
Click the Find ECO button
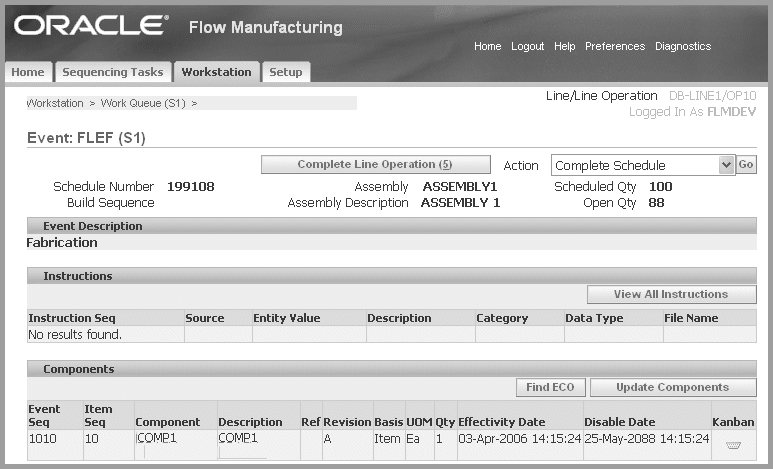point(551,387)
